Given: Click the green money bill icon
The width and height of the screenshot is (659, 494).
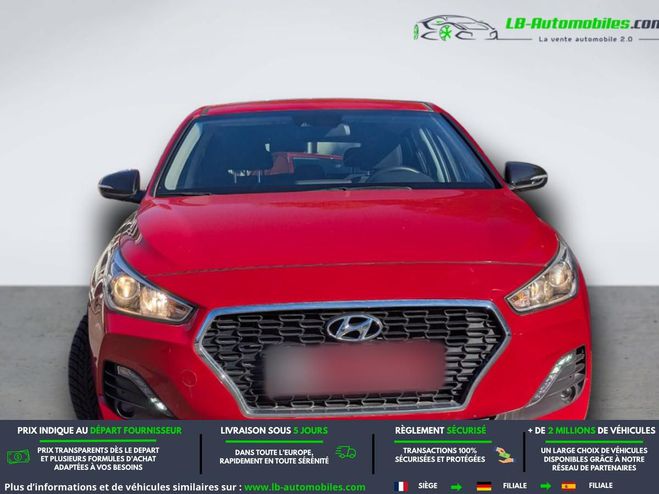Looking at the screenshot, I should 18,457.
